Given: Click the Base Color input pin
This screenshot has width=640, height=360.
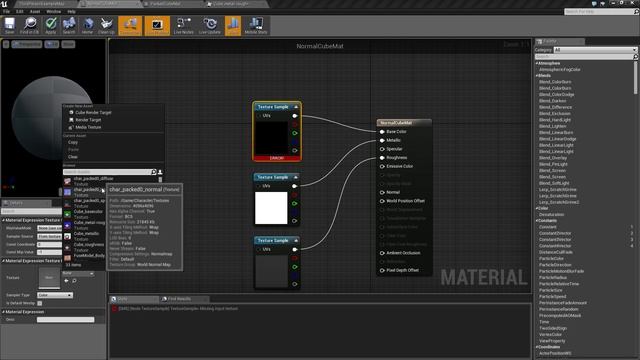Looking at the screenshot, I should coord(382,131).
